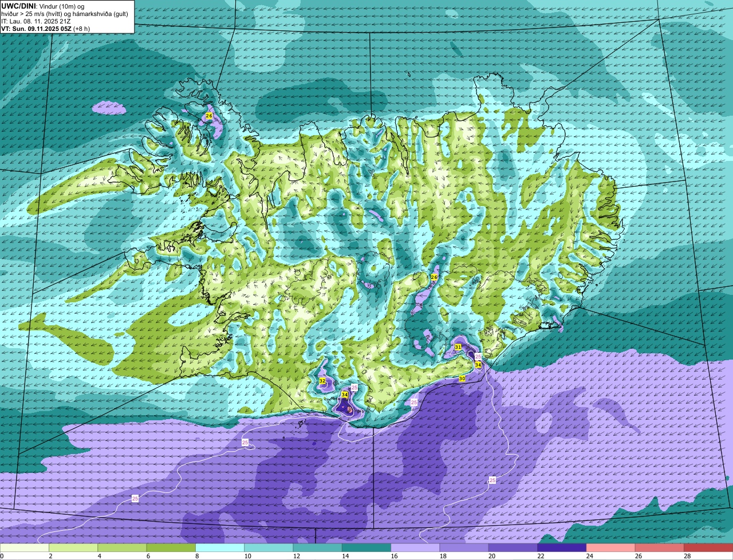
Task: Click the "UWC/DINI: Vindur (10m) og" title line
Action: [x=43, y=6]
